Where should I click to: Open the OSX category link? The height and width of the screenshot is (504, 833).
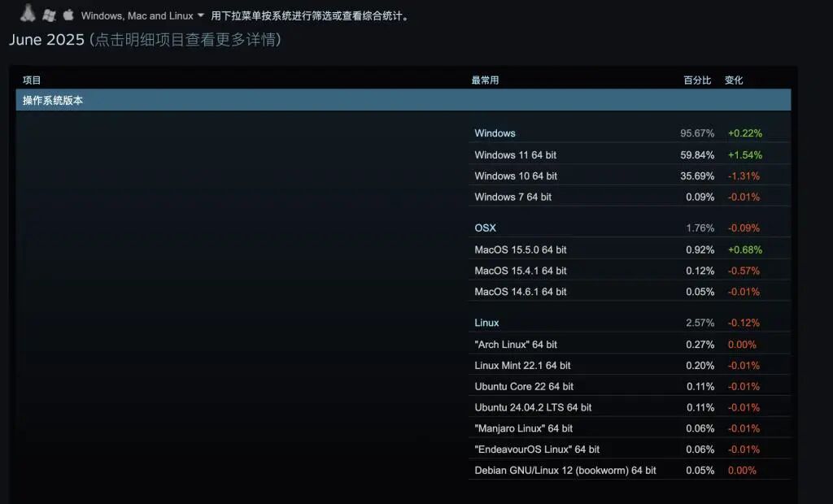click(x=485, y=228)
